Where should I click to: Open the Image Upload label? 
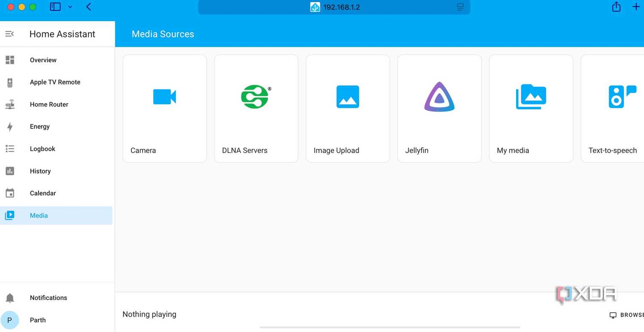click(336, 150)
